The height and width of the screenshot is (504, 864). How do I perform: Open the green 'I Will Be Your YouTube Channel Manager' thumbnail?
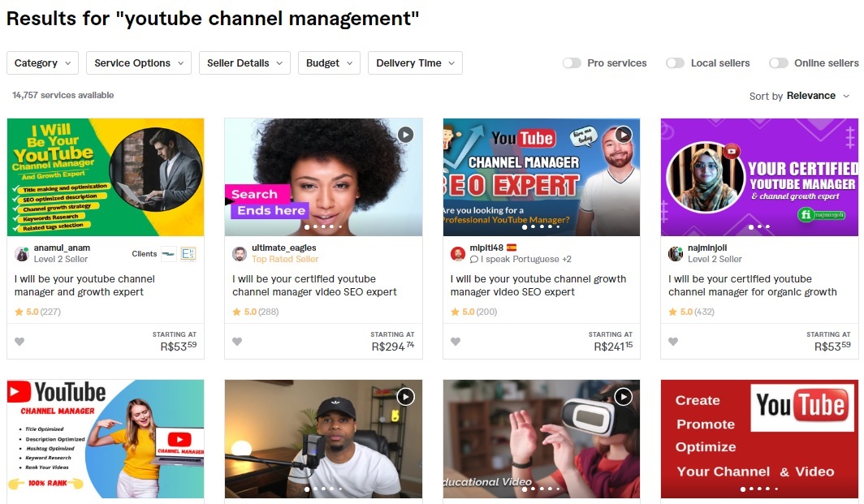click(x=106, y=177)
